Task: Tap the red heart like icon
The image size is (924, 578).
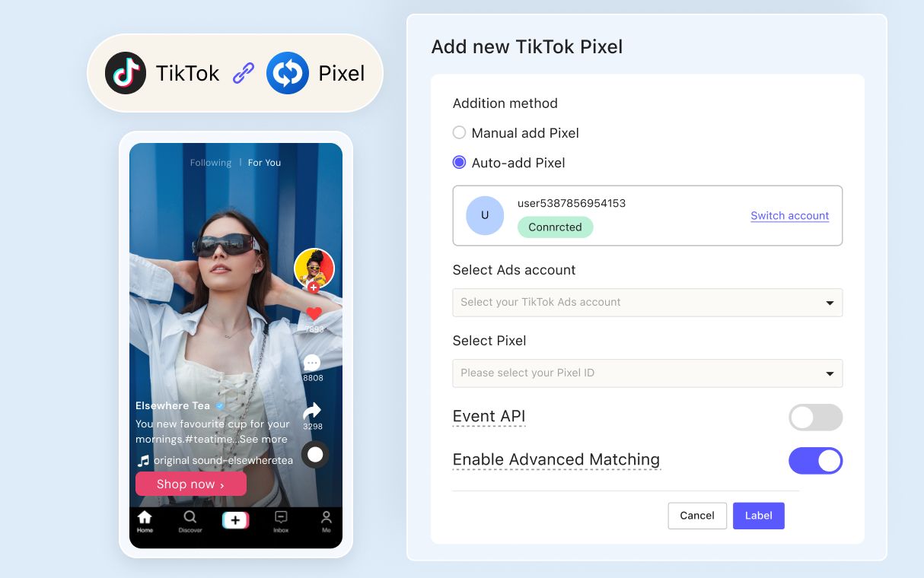Action: point(314,313)
